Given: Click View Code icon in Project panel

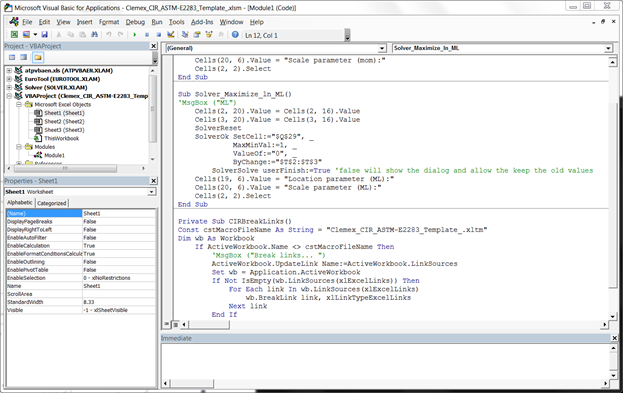Looking at the screenshot, I should point(12,58).
